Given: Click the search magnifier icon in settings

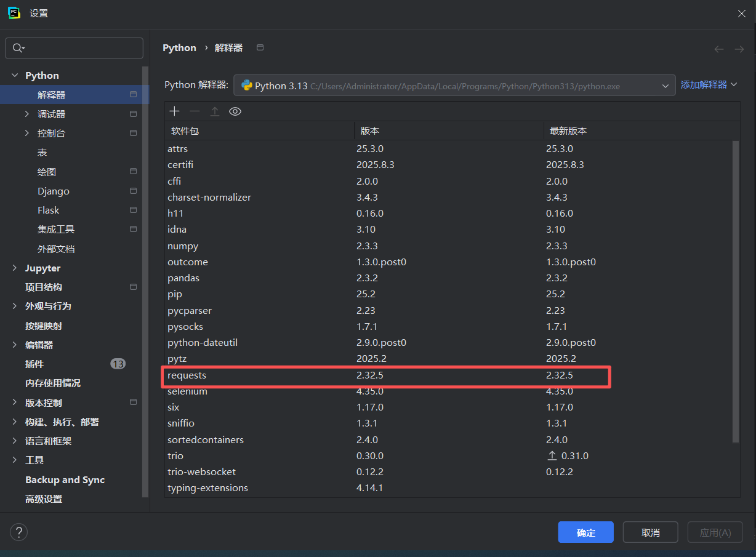Looking at the screenshot, I should 18,48.
